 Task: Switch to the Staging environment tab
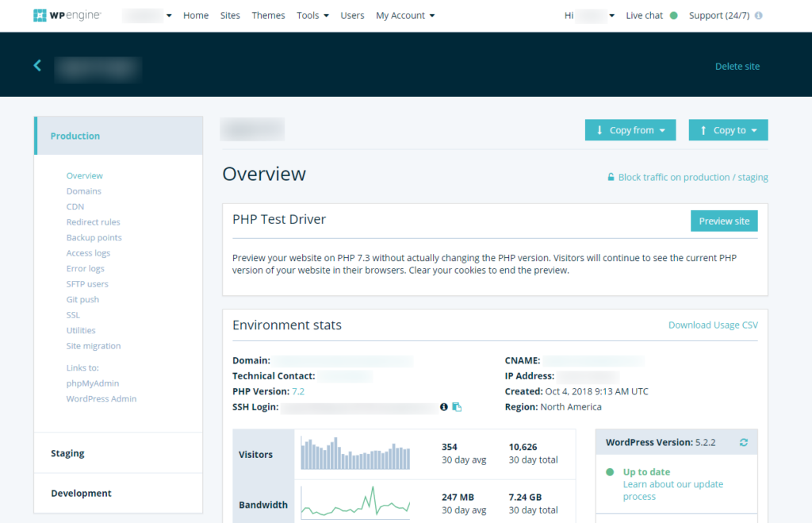point(68,453)
